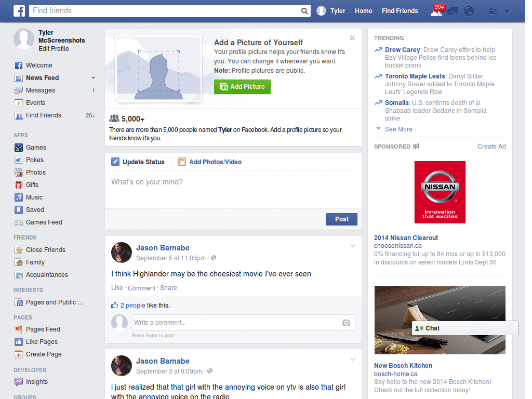
Task: Click the Like Pages thumbs-up icon
Action: coord(19,342)
